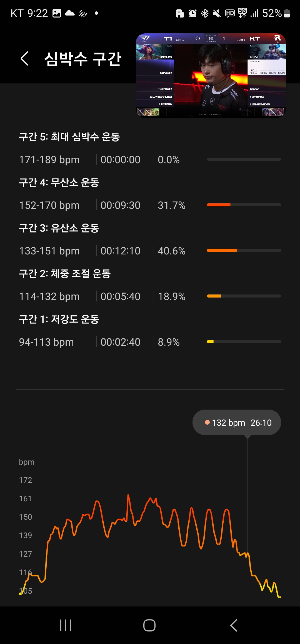300x644 pixels.
Task: Tap the Bluetooth status icon
Action: [x=205, y=13]
